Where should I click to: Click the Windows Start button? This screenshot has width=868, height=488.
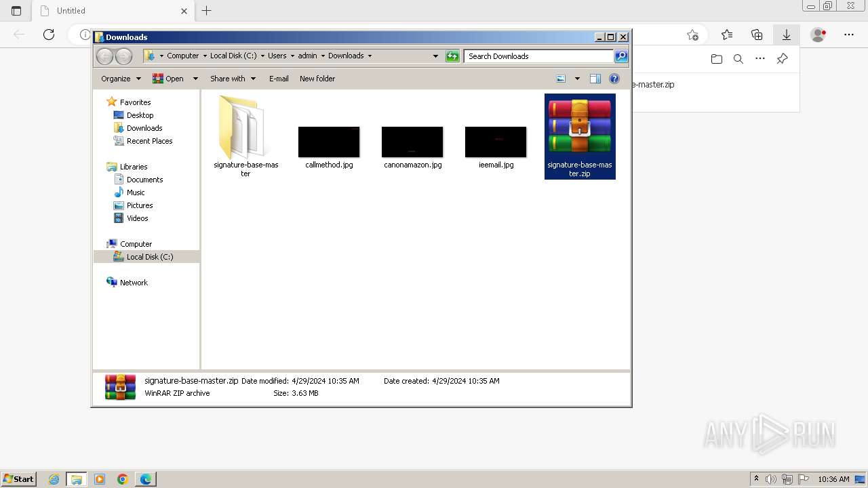coord(18,479)
